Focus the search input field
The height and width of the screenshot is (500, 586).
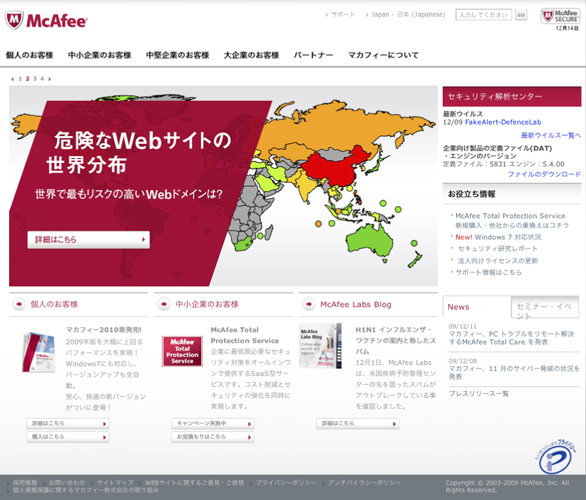point(484,15)
